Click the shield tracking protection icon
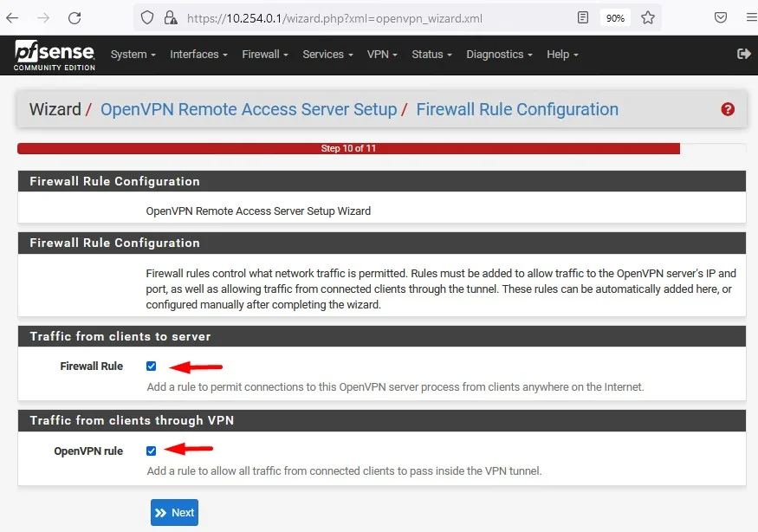The image size is (758, 532). tap(147, 18)
